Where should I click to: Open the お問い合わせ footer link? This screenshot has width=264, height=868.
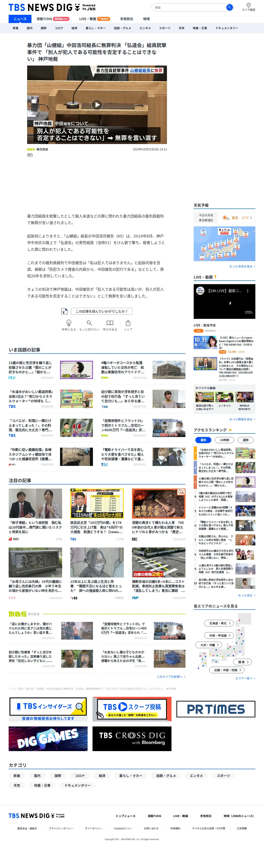point(151,828)
